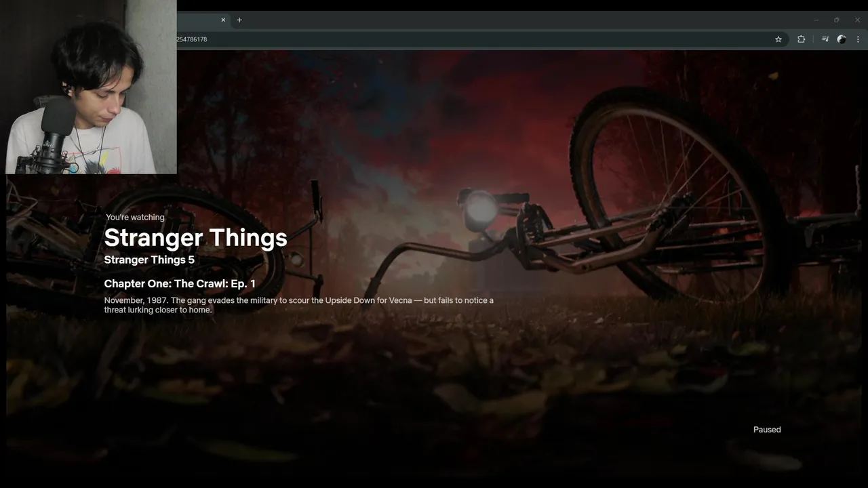Open a new browser tab
The width and height of the screenshot is (868, 488).
point(239,20)
